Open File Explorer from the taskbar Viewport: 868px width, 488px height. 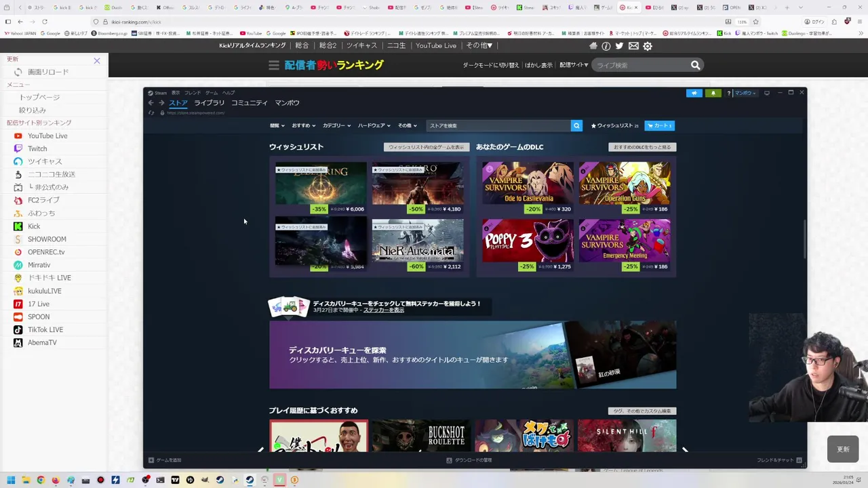coord(26,480)
